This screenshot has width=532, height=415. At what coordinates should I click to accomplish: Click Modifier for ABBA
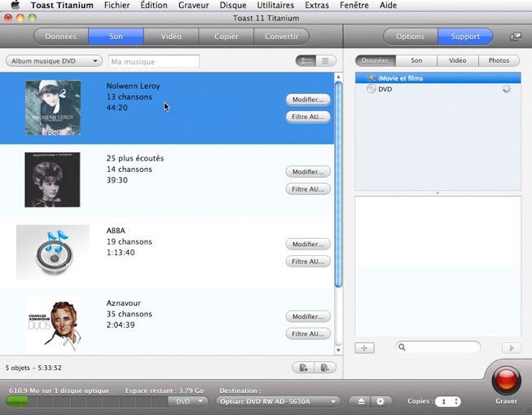308,244
